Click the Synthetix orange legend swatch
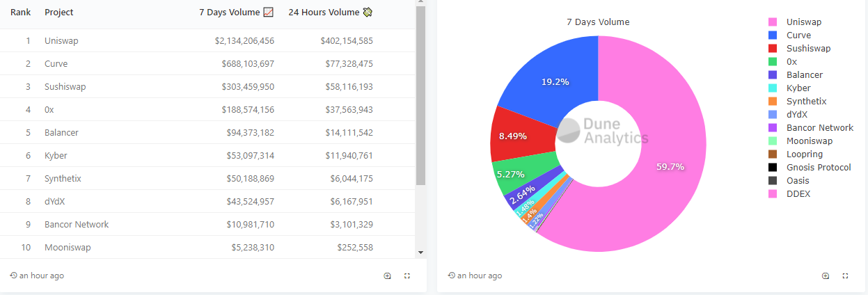Image resolution: width=868 pixels, height=295 pixels. 773,102
